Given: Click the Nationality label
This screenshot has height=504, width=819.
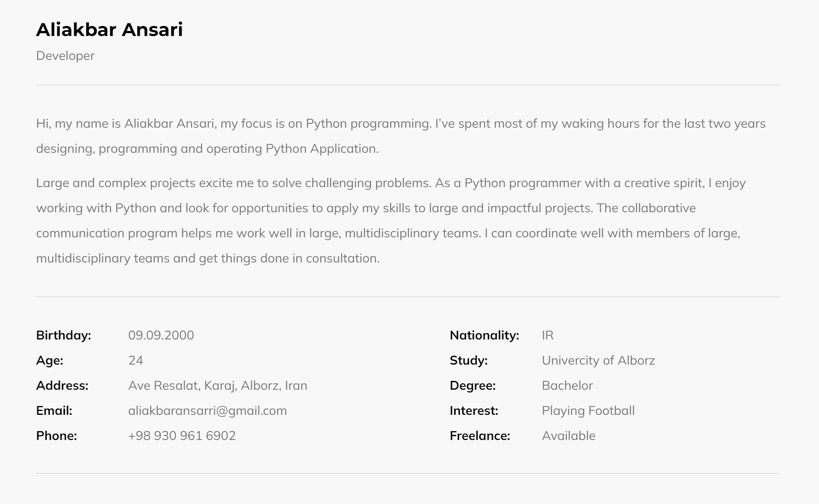Looking at the screenshot, I should pyautogui.click(x=484, y=335).
